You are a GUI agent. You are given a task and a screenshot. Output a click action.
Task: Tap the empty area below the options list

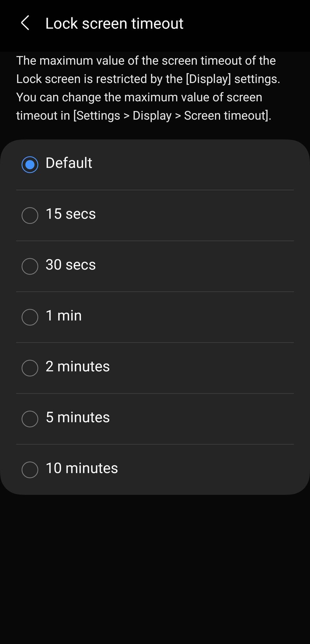pos(155,567)
